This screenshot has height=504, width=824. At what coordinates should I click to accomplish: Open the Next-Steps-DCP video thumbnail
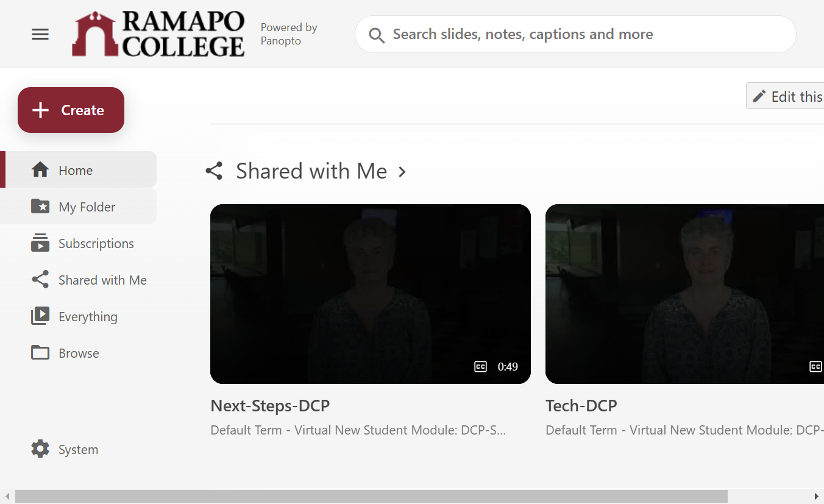[x=371, y=294]
